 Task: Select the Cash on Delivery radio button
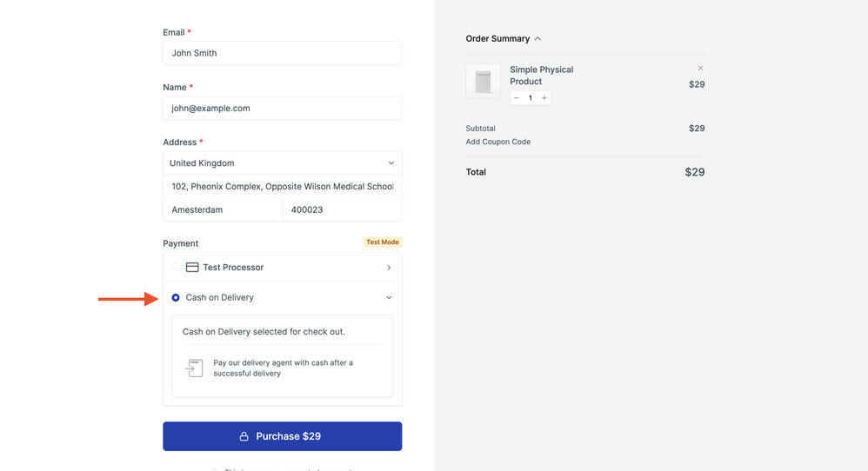tap(176, 297)
